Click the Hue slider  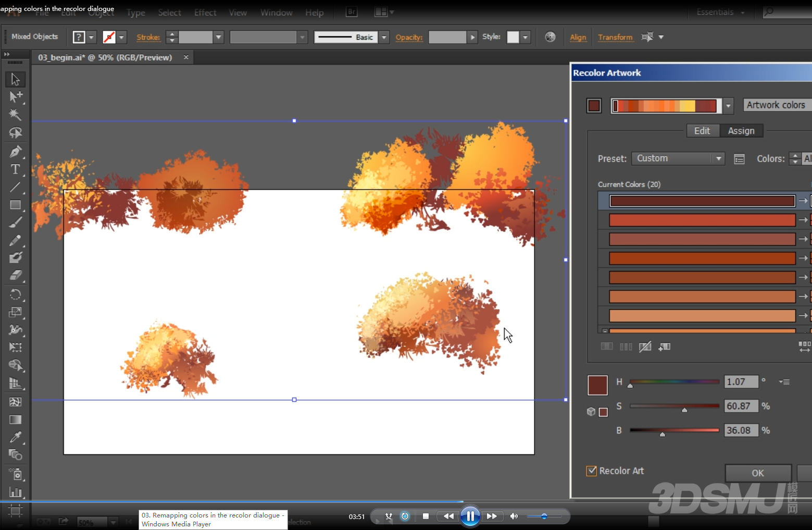coord(674,382)
